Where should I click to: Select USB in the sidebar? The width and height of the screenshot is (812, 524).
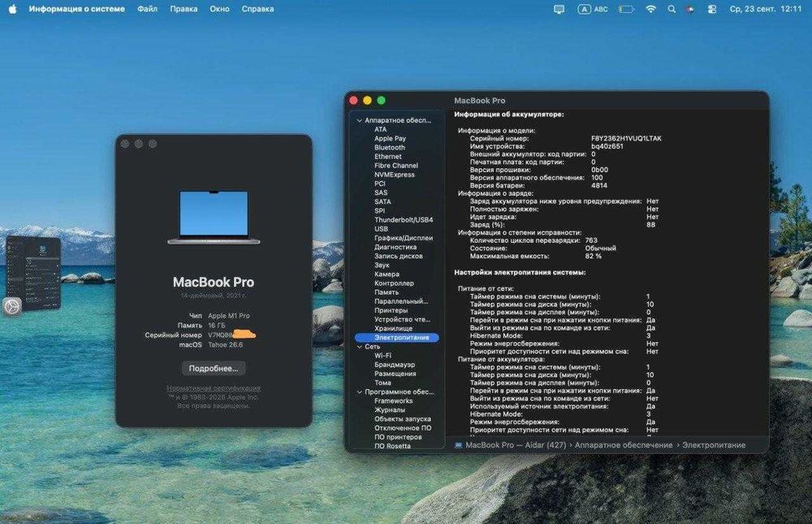[x=381, y=228]
